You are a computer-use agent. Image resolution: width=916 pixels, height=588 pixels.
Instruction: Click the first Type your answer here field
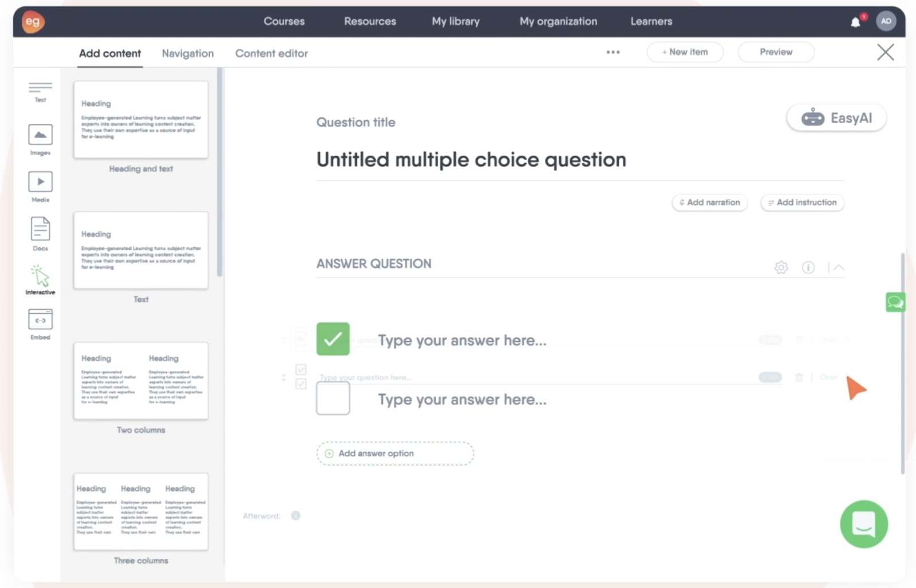pyautogui.click(x=462, y=340)
